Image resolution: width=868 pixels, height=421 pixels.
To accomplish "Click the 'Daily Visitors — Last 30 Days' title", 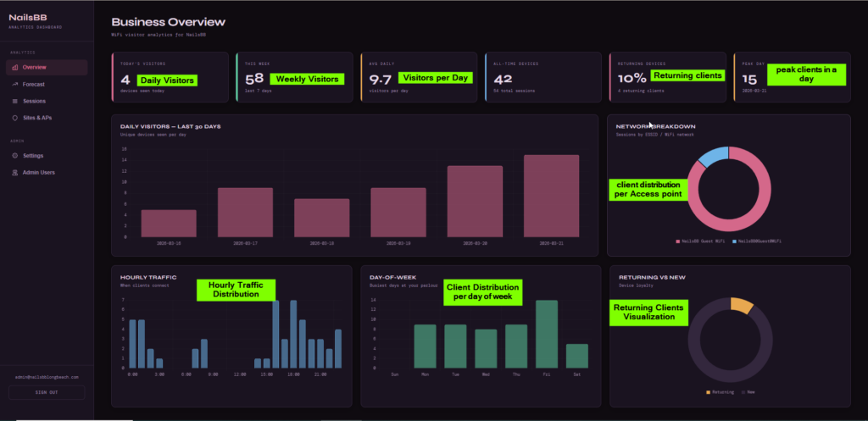I will tap(170, 127).
